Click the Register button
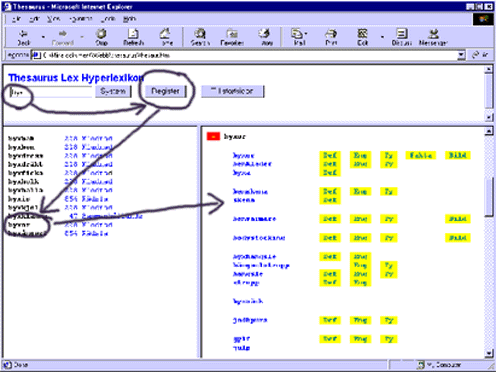 (x=165, y=91)
